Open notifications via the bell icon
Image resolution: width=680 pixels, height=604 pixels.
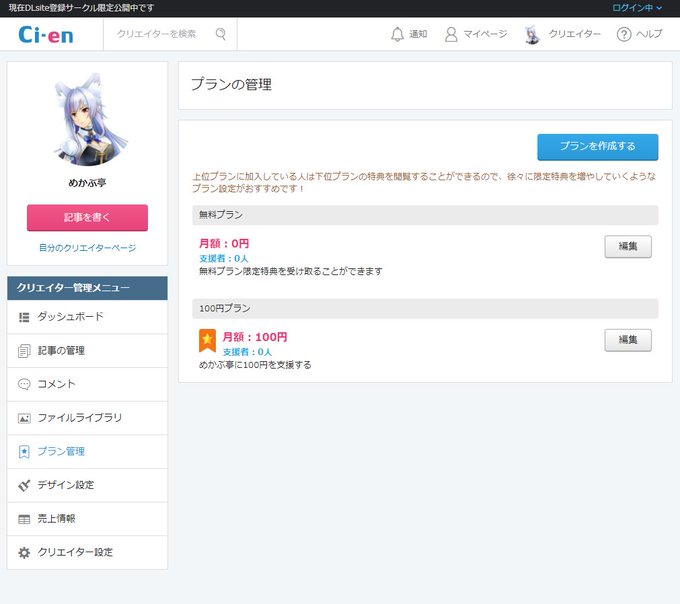[x=397, y=34]
